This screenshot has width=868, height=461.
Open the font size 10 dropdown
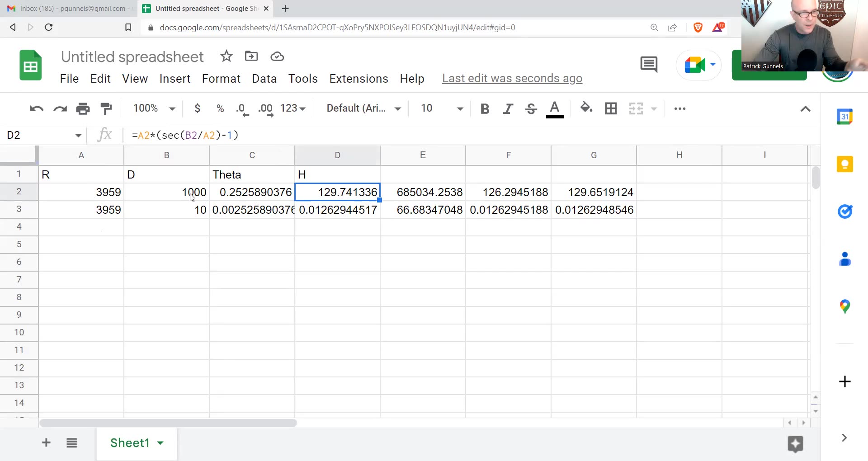[442, 108]
